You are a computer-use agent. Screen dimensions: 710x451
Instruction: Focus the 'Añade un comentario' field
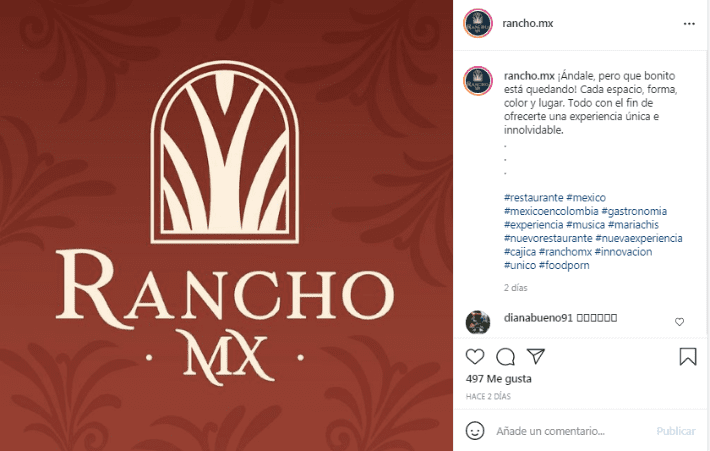pyautogui.click(x=571, y=431)
